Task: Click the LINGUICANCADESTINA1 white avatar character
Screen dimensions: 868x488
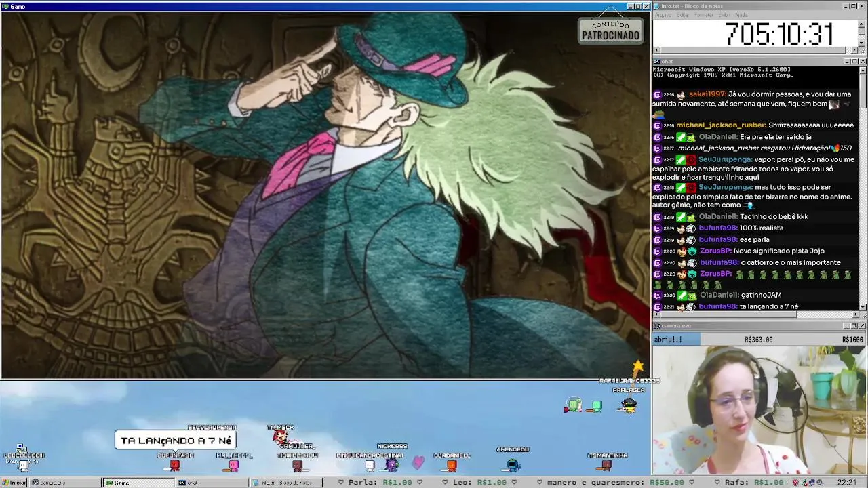Action: point(370,465)
